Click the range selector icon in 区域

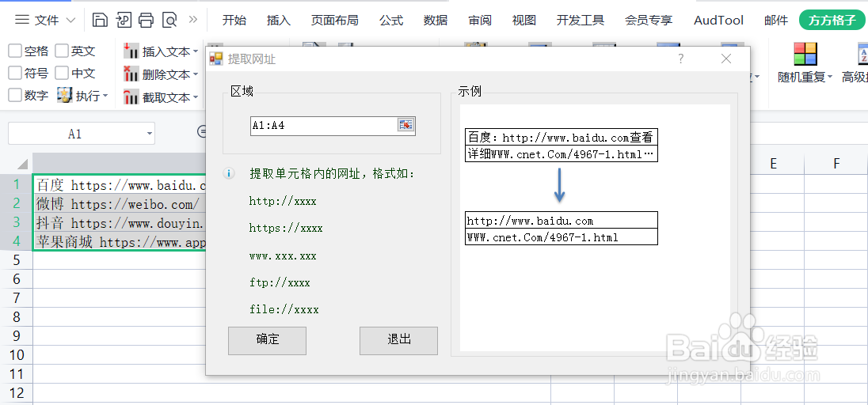406,126
